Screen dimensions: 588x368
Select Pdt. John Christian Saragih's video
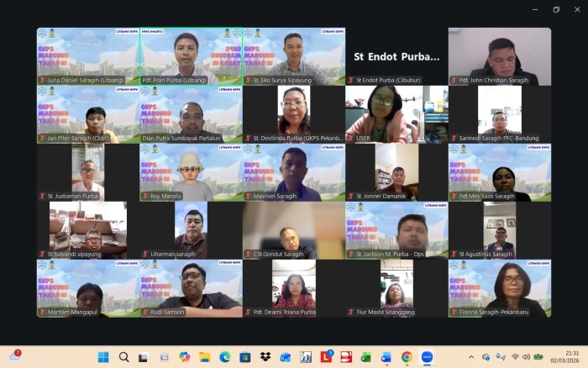500,56
